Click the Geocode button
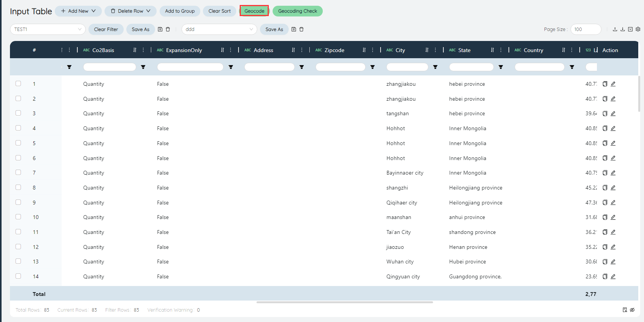This screenshot has height=322, width=644. 254,11
